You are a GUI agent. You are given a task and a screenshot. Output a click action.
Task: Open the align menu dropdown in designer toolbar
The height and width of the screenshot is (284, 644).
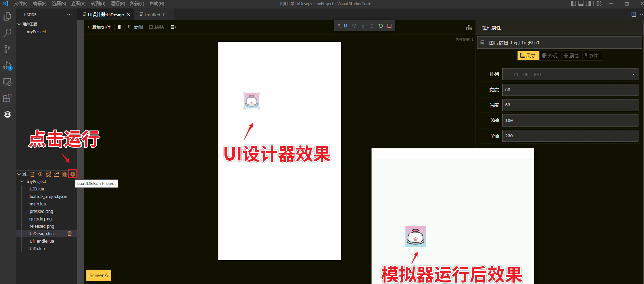click(x=173, y=27)
